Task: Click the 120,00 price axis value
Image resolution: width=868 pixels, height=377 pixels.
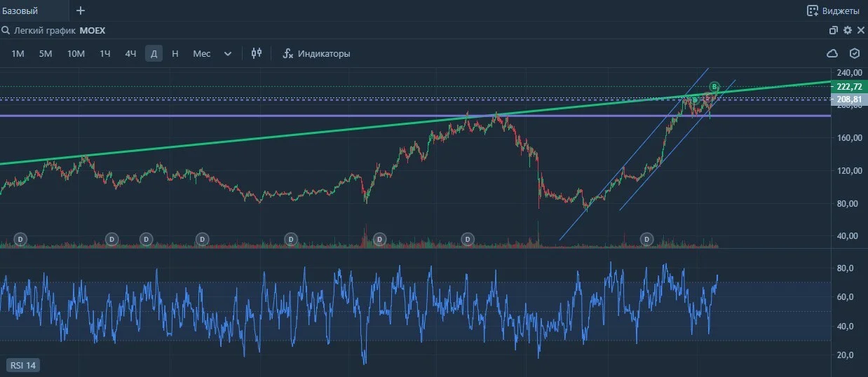Action: tap(849, 171)
